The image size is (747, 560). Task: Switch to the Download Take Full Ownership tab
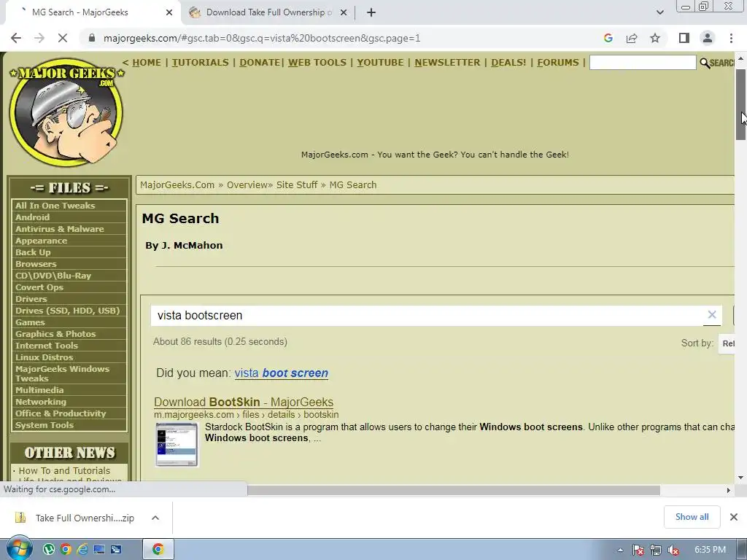click(x=267, y=12)
